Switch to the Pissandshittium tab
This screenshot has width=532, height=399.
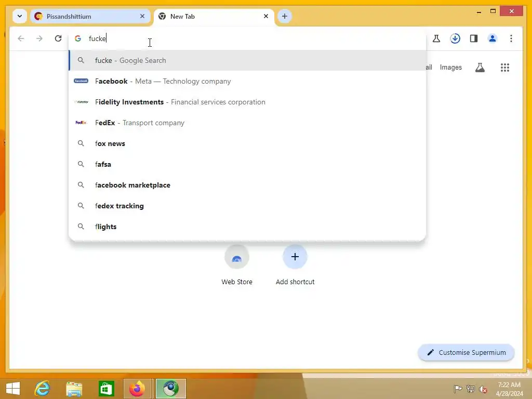click(x=90, y=16)
